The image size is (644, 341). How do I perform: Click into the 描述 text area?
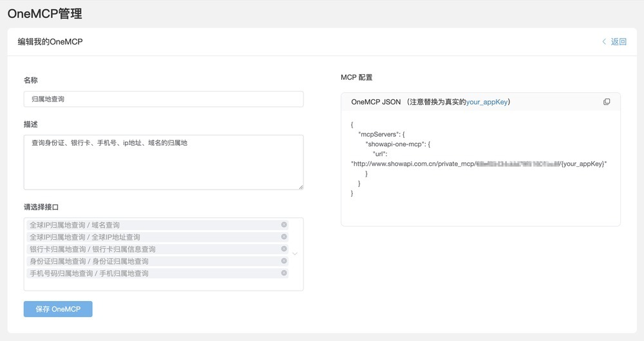click(163, 162)
